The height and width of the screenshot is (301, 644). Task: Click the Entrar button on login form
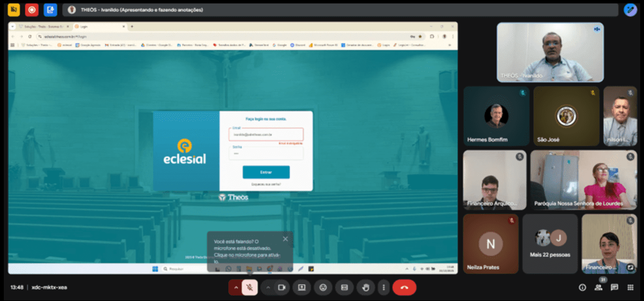coord(266,172)
